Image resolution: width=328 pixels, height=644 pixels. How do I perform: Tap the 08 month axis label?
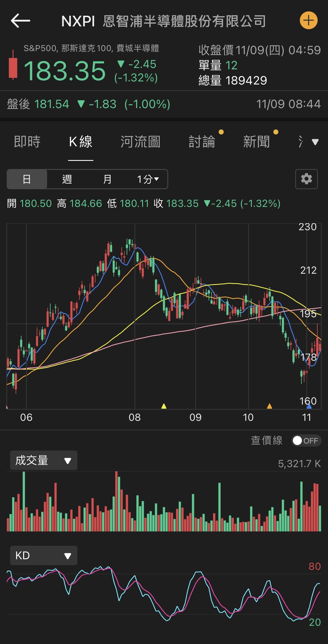[135, 417]
